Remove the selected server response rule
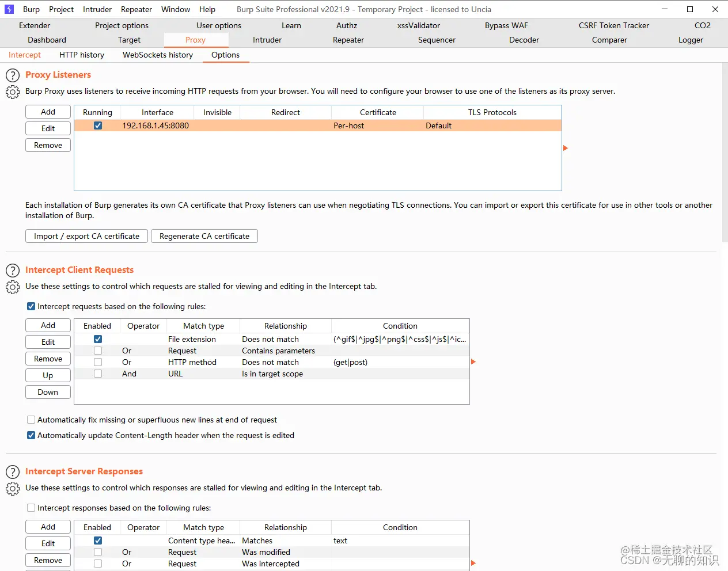Image resolution: width=728 pixels, height=571 pixels. pyautogui.click(x=48, y=560)
